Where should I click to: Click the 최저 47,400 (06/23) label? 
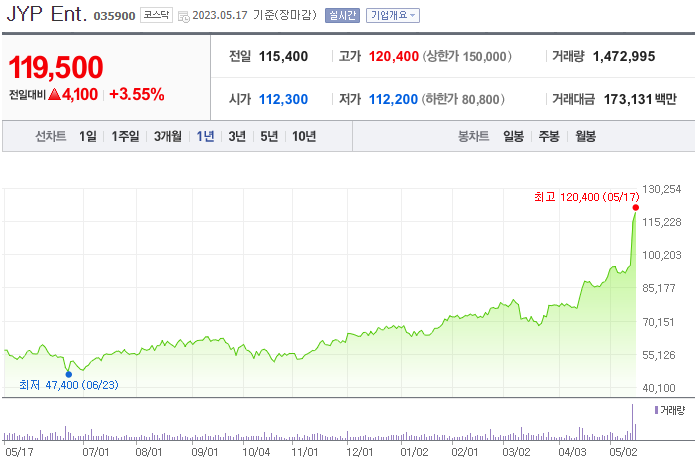coord(69,385)
